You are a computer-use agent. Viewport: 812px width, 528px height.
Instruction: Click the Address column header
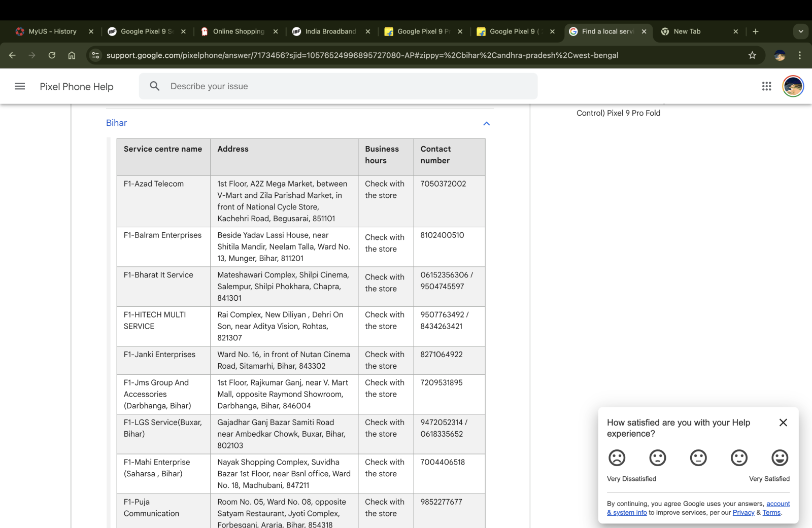[284, 157]
